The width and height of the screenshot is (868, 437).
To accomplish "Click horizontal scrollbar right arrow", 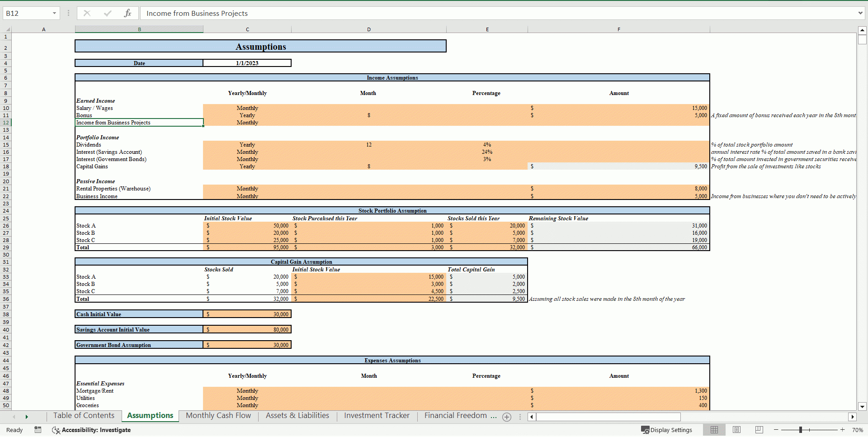I will (853, 417).
